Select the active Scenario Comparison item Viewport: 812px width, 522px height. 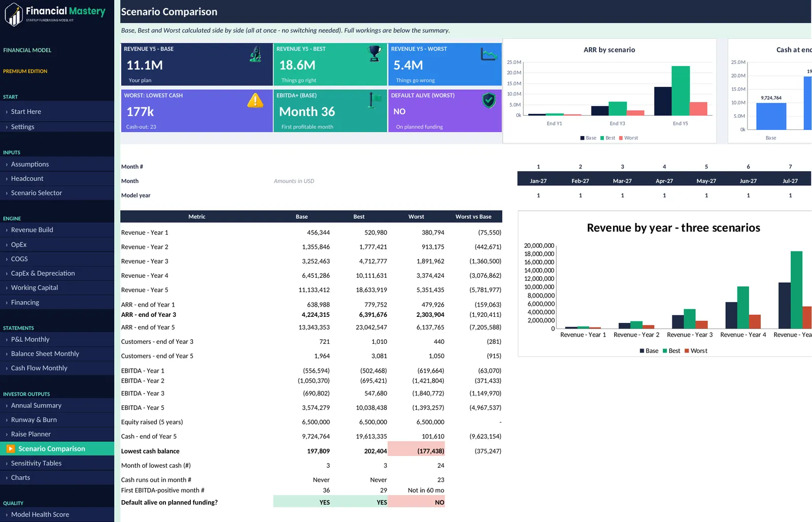coord(57,448)
